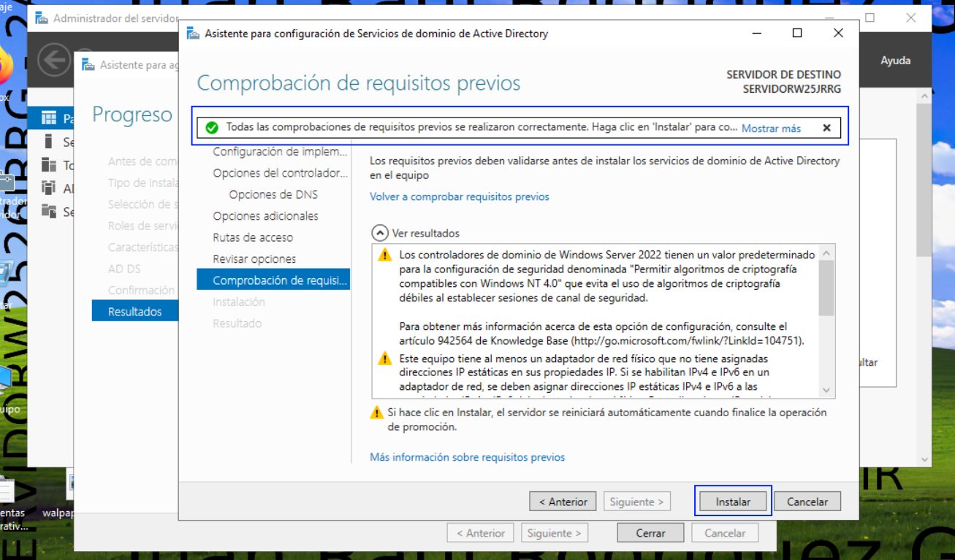Go to 'Configuración de implem...' step

click(x=281, y=152)
